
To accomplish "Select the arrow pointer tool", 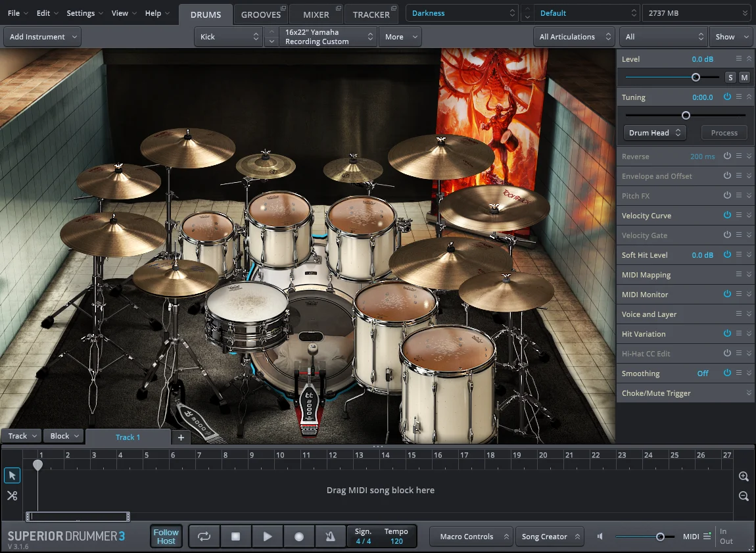I will point(12,475).
